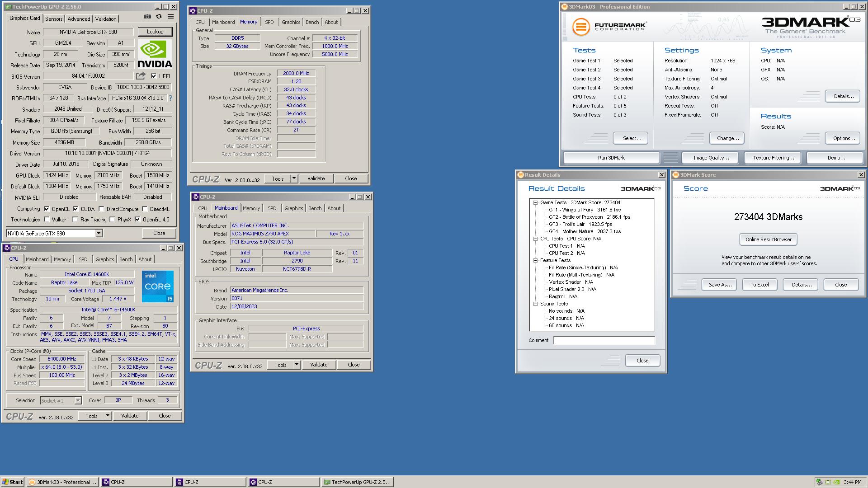Collapse the Game Tests tree node

point(535,202)
